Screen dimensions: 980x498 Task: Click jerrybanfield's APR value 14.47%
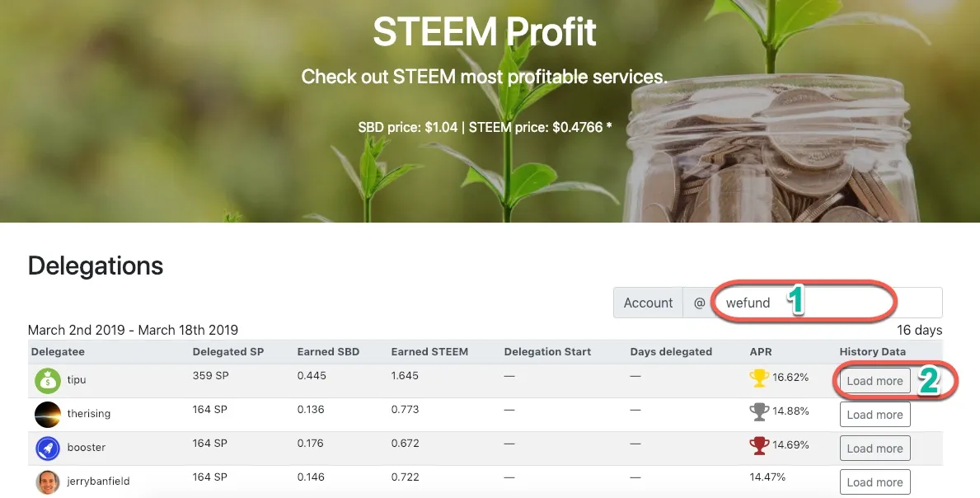tap(767, 477)
